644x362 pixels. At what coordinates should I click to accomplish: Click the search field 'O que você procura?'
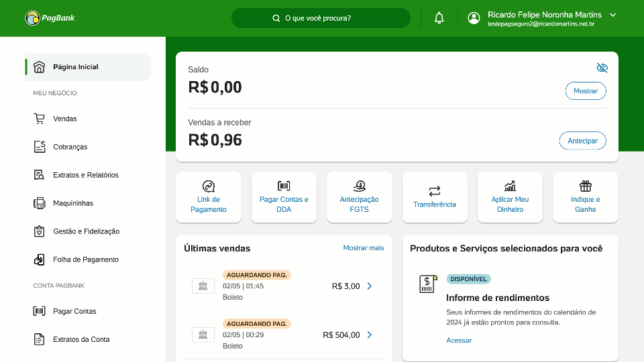321,18
